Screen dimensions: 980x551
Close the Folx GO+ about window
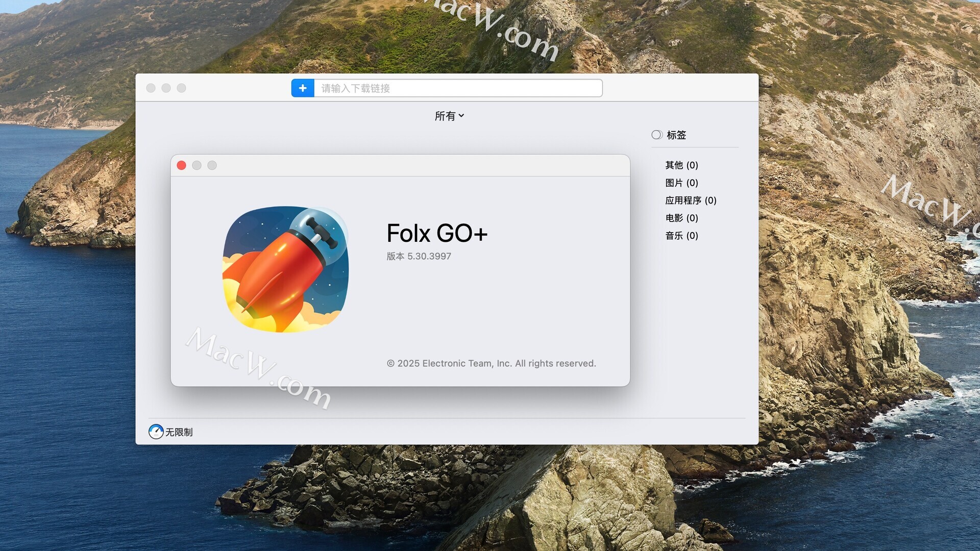[x=181, y=165]
